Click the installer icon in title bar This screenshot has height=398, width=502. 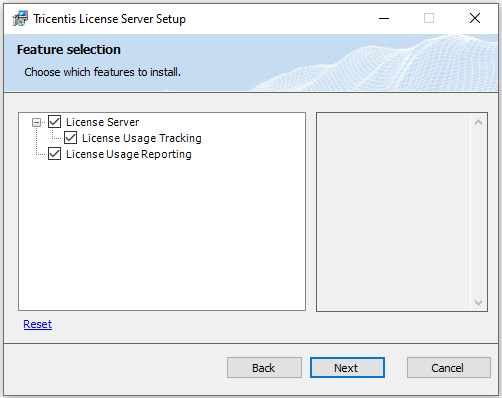20,18
